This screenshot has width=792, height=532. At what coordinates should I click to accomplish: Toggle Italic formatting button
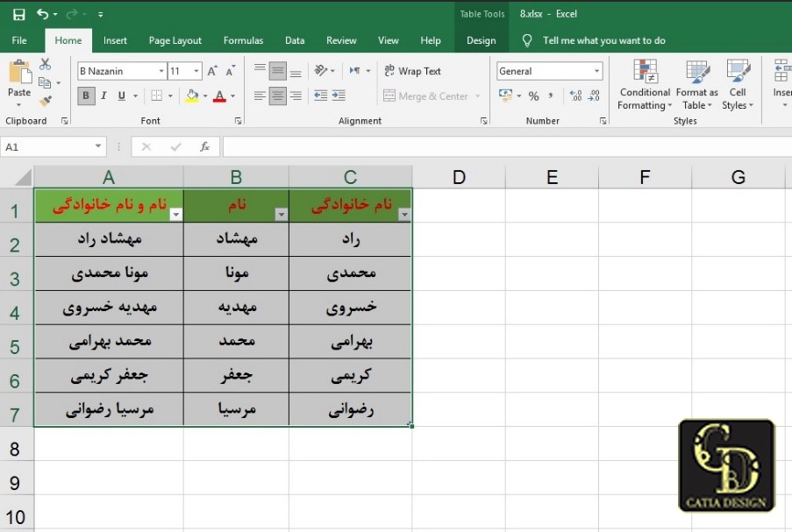point(103,96)
